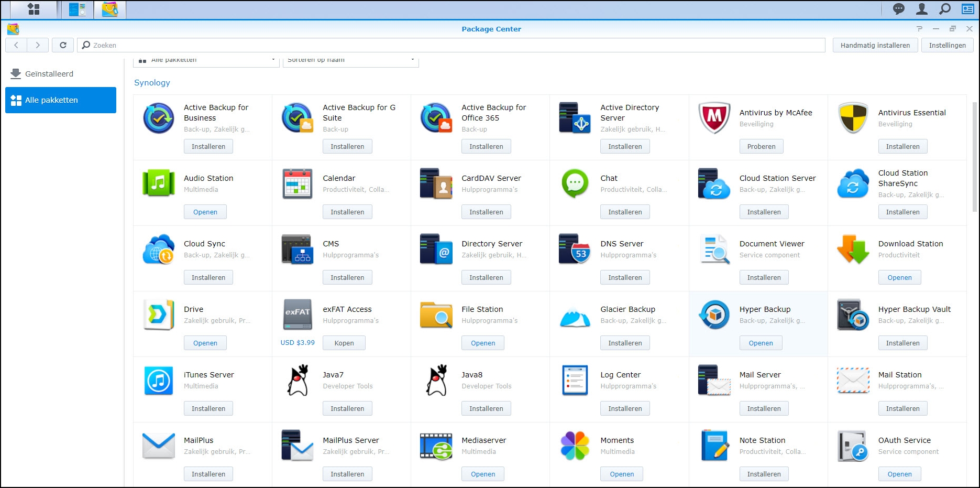Click the Synology section heading
This screenshot has height=488, width=980.
coord(152,83)
